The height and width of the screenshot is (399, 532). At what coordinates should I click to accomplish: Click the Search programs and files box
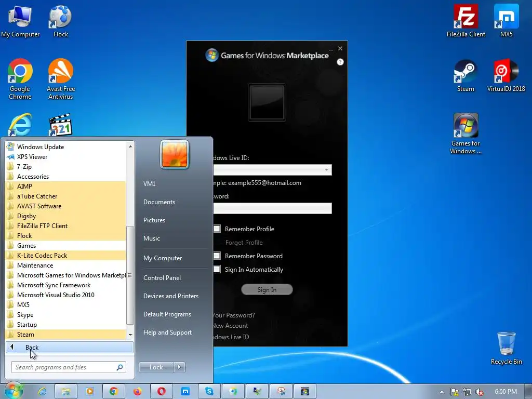pos(69,367)
